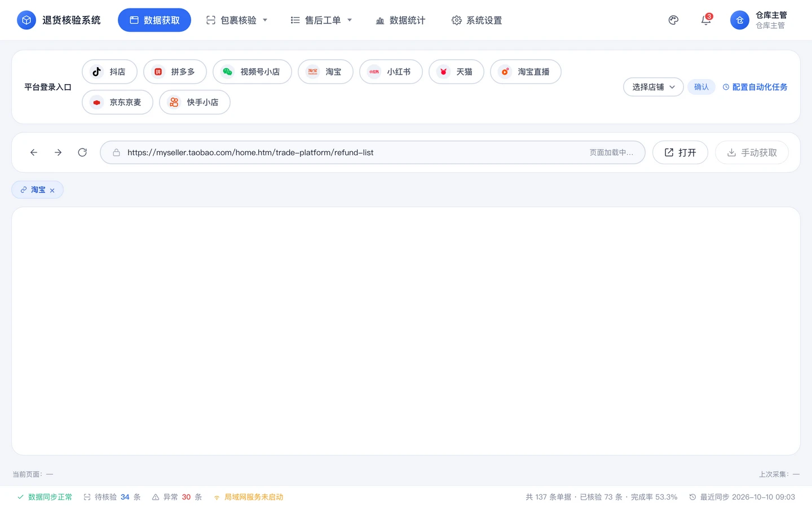
Task: Click the 退货核验系统 cube logo icon
Action: pos(26,20)
